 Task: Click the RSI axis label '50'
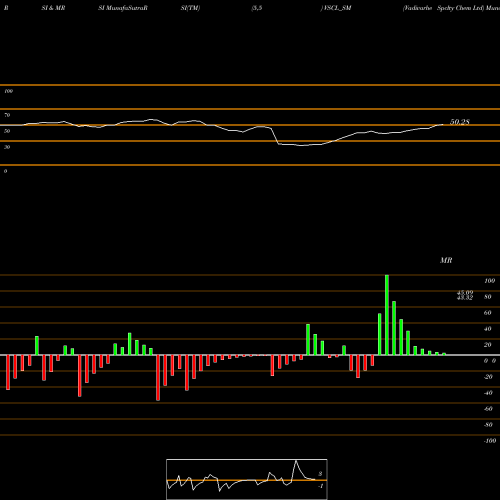(7, 131)
